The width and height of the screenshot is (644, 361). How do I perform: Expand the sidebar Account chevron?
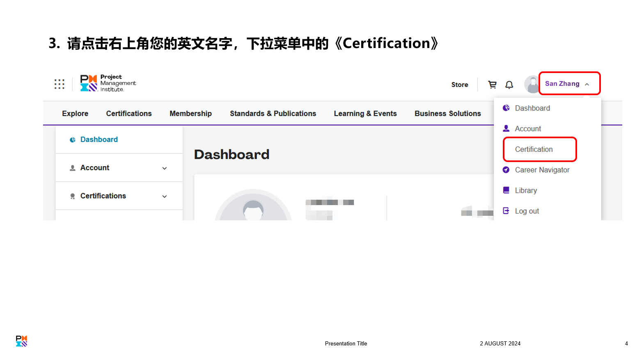coord(165,168)
